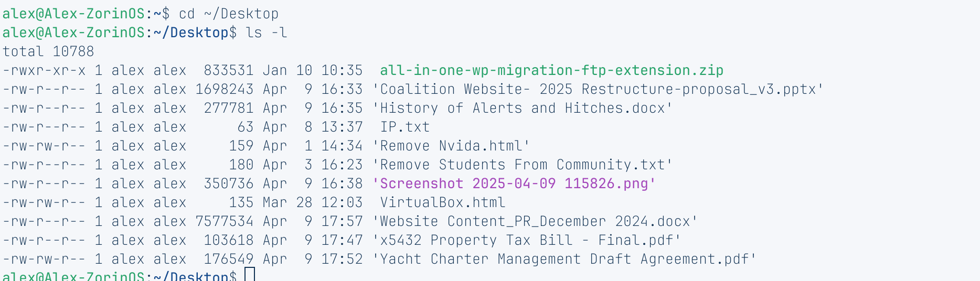The image size is (980, 281).
Task: Click 'History of Alerts and Hitches.docx' text
Action: tap(523, 108)
